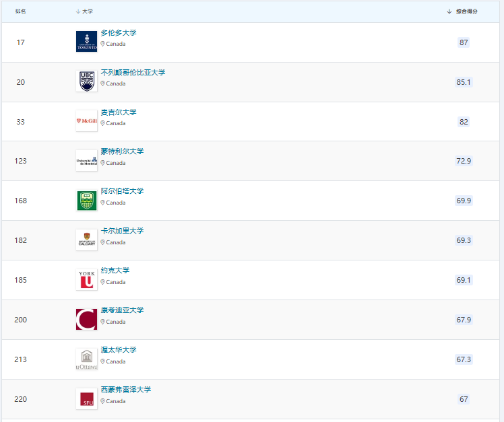Click the University of Alberta logo
Screen dimensions: 504x422
(86, 201)
